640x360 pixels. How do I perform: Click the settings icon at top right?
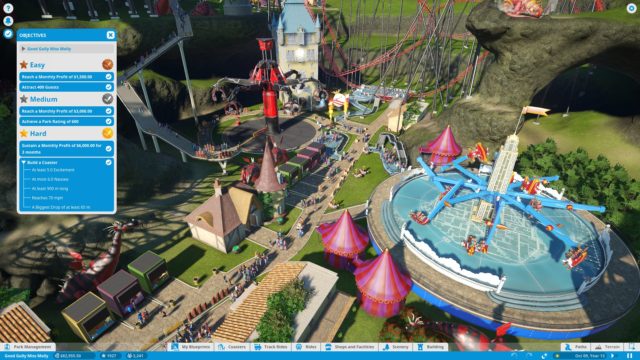(x=631, y=9)
